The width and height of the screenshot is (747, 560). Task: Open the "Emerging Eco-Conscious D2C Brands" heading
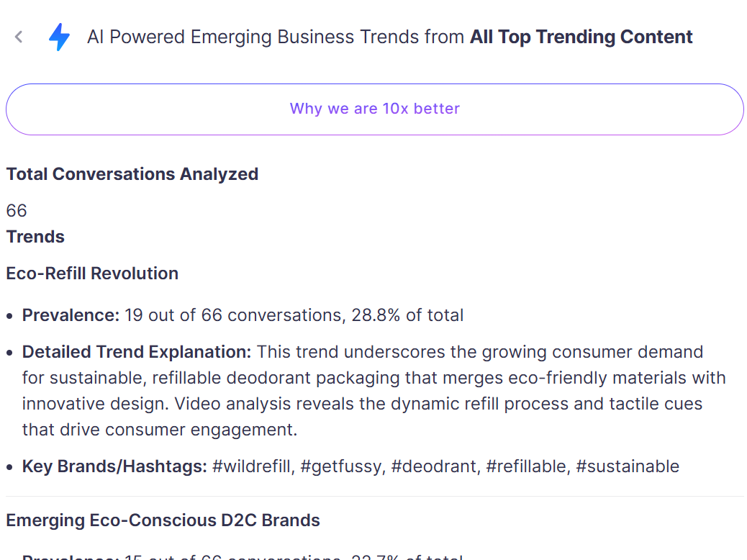pos(163,520)
